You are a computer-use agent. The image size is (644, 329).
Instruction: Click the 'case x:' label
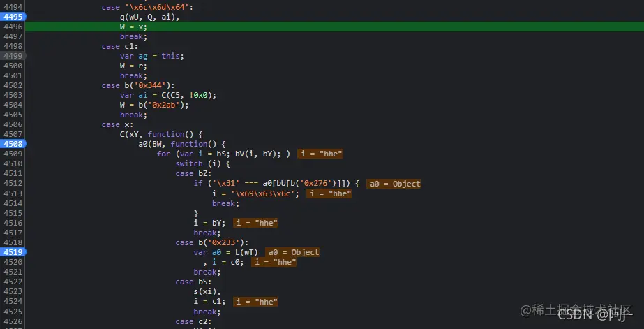point(117,124)
